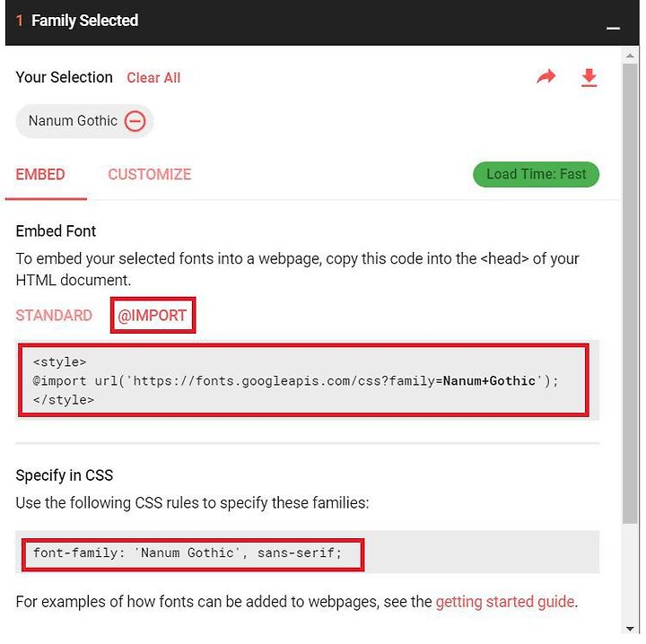Select the @IMPORT embed option
646x644 pixels.
(x=153, y=316)
